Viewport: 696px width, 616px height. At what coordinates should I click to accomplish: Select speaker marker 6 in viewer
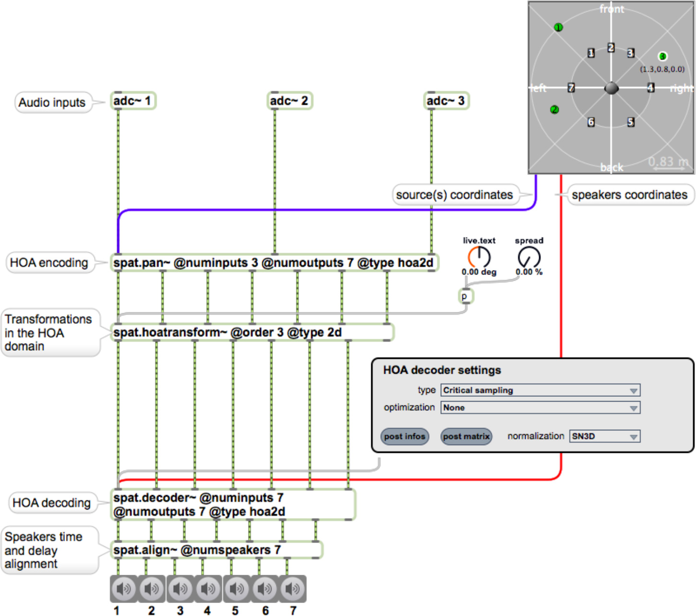coord(591,122)
